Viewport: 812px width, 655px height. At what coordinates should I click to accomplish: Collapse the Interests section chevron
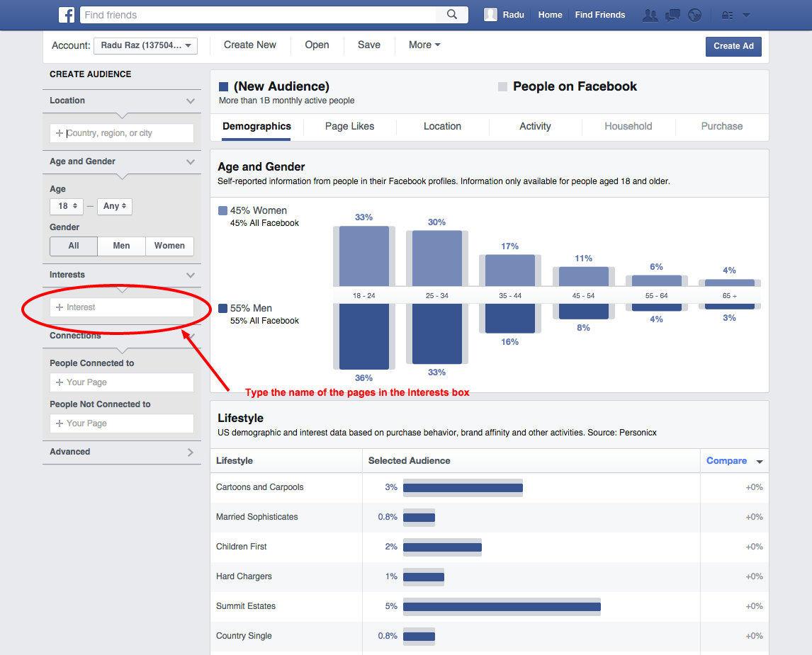coord(191,275)
